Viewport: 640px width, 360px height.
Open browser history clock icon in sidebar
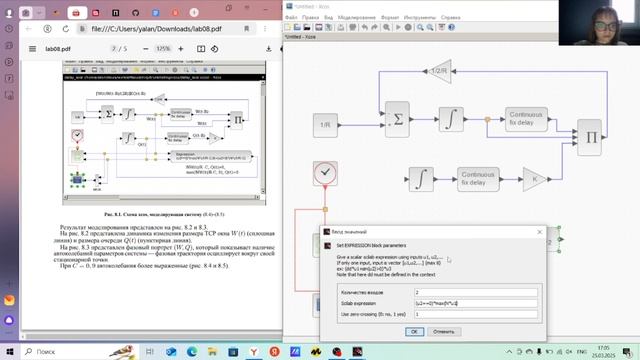pyautogui.click(x=9, y=29)
